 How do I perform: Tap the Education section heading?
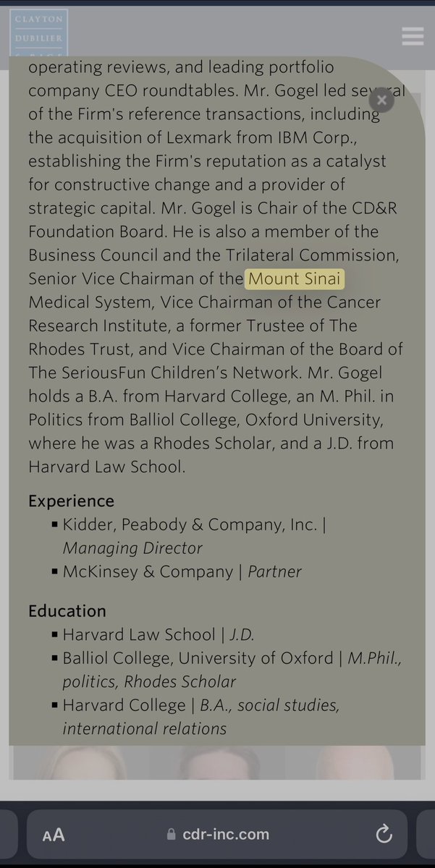[x=67, y=610]
